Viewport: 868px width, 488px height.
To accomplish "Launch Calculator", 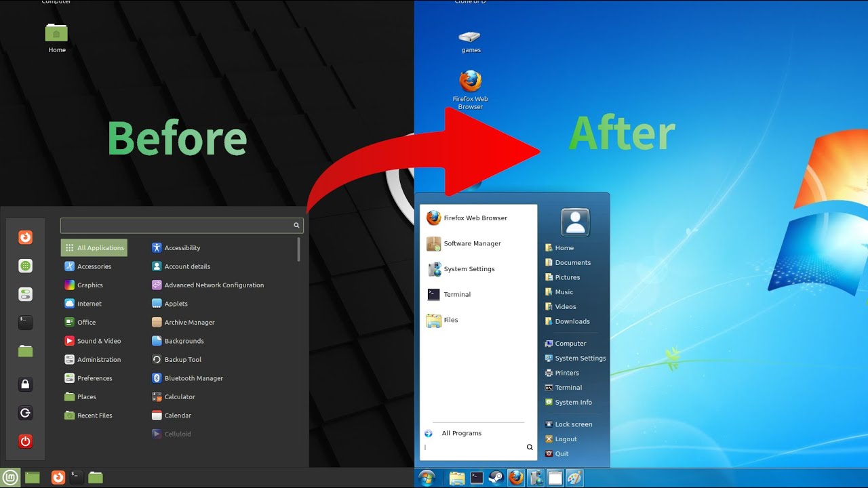I will [x=173, y=396].
